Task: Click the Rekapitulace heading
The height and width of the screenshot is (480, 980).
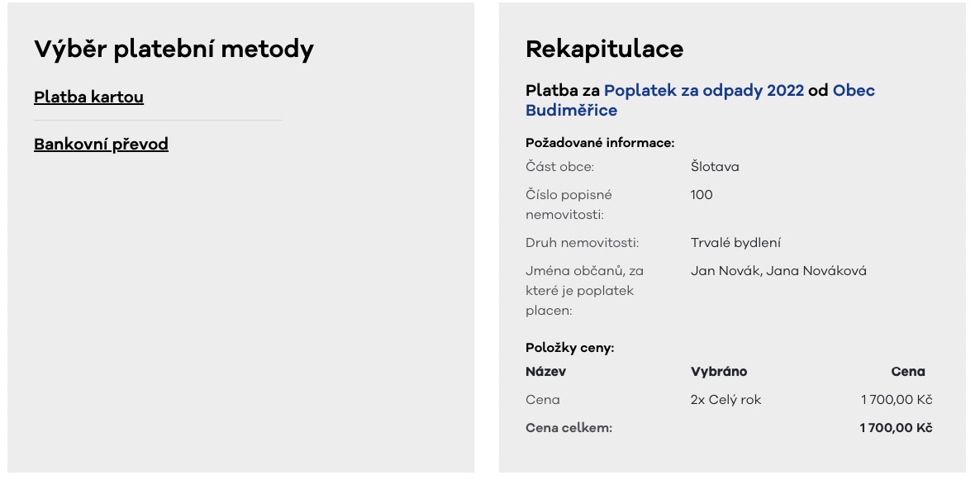Action: pos(604,50)
